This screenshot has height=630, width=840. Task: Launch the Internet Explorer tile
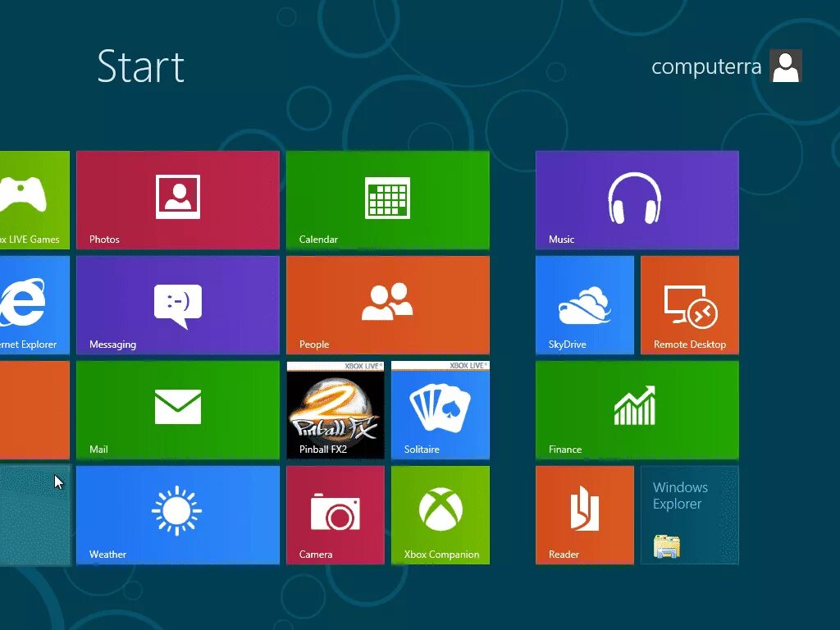(x=34, y=305)
